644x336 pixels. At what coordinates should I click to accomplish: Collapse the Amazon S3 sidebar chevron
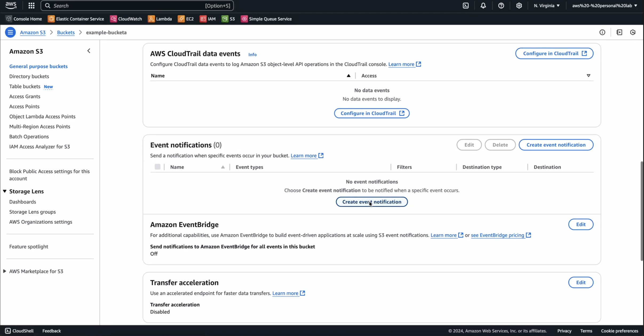pos(89,51)
